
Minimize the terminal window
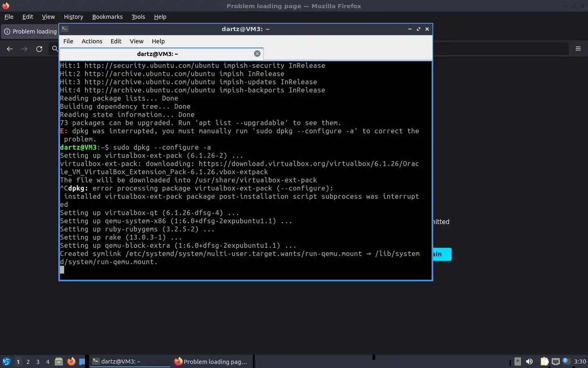click(x=410, y=29)
